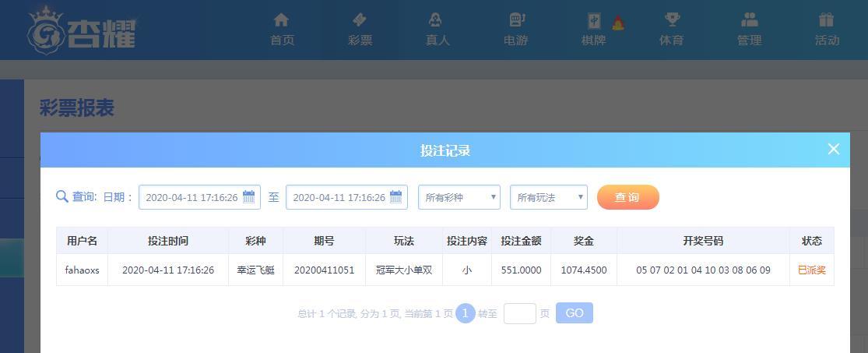Expand the 所有彩种 dropdown
Image resolution: width=868 pixels, height=353 pixels.
[459, 197]
